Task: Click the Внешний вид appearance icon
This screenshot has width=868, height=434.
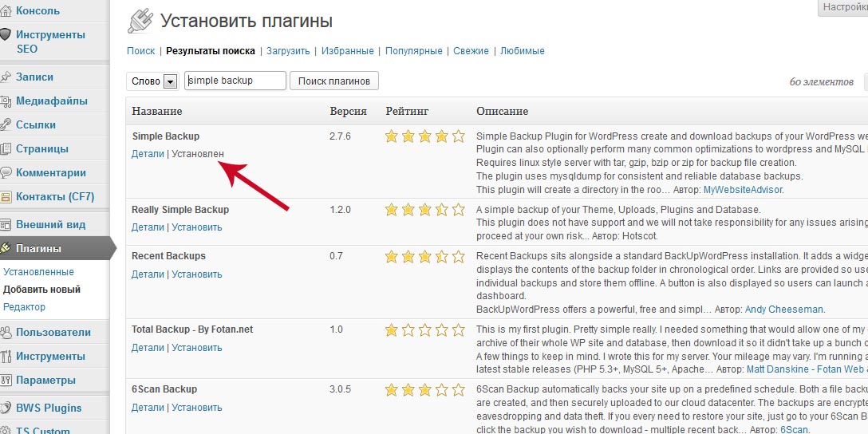Action: click(x=5, y=225)
